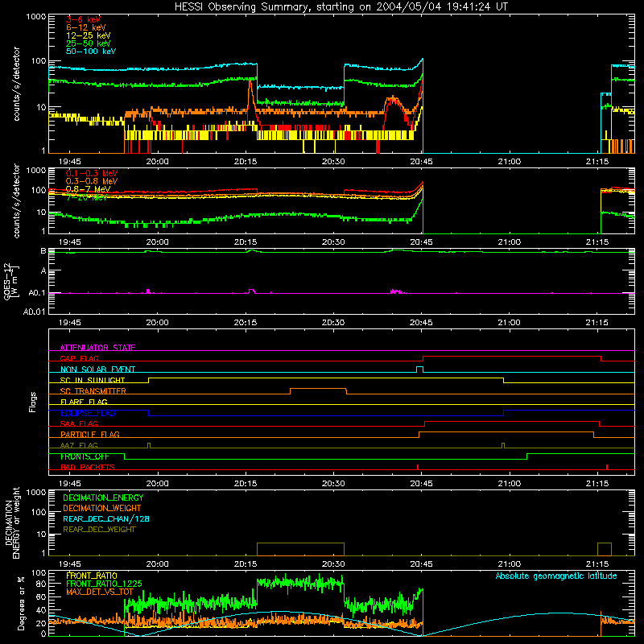Select the DECIMATION_ENERGY legend label

tap(103, 497)
